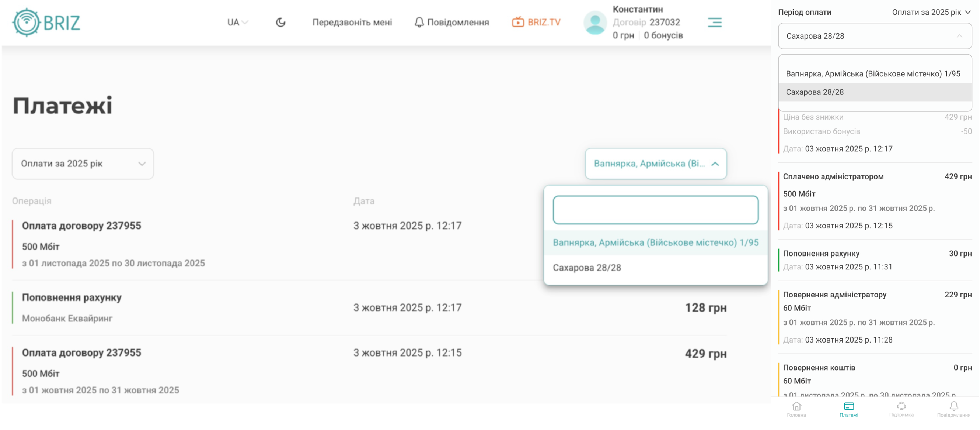The width and height of the screenshot is (980, 430).
Task: Open the hamburger menu icon
Action: pyautogui.click(x=714, y=22)
